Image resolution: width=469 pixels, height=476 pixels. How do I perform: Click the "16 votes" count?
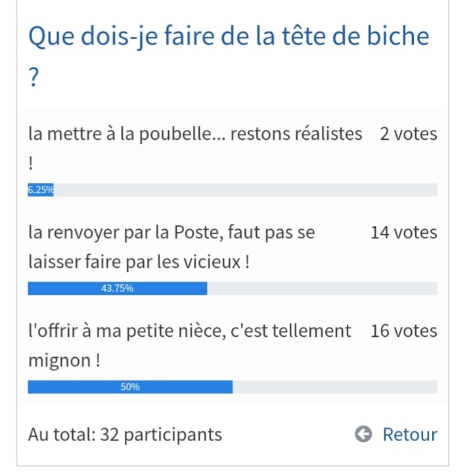pyautogui.click(x=403, y=331)
